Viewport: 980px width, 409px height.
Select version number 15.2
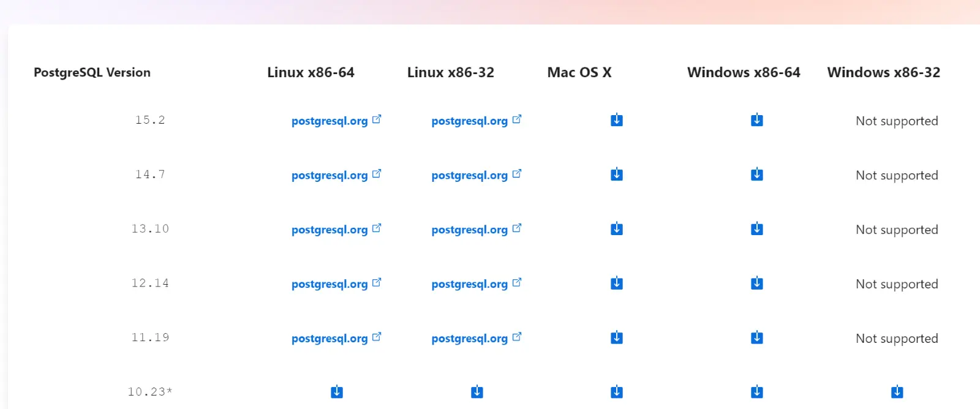click(x=150, y=120)
